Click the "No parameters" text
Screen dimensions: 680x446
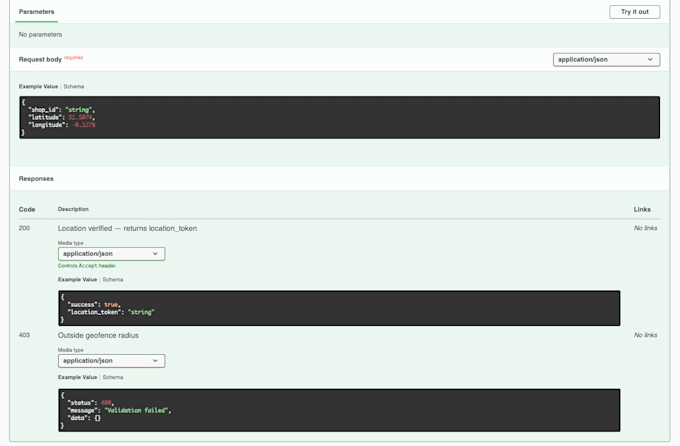pos(40,34)
